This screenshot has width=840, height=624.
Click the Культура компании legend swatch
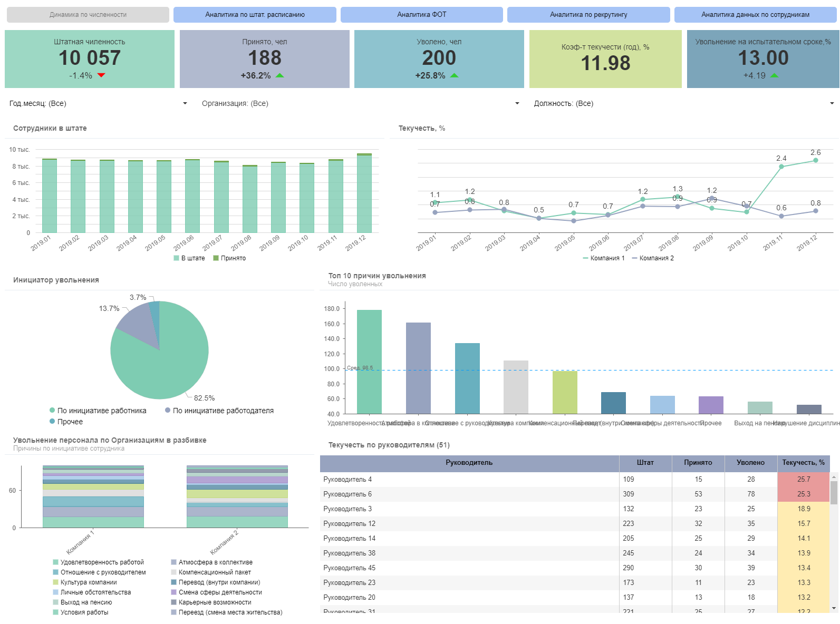(55, 582)
